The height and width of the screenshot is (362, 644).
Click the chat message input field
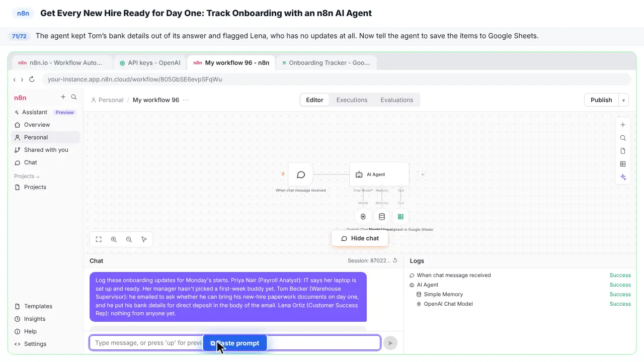tap(235, 343)
